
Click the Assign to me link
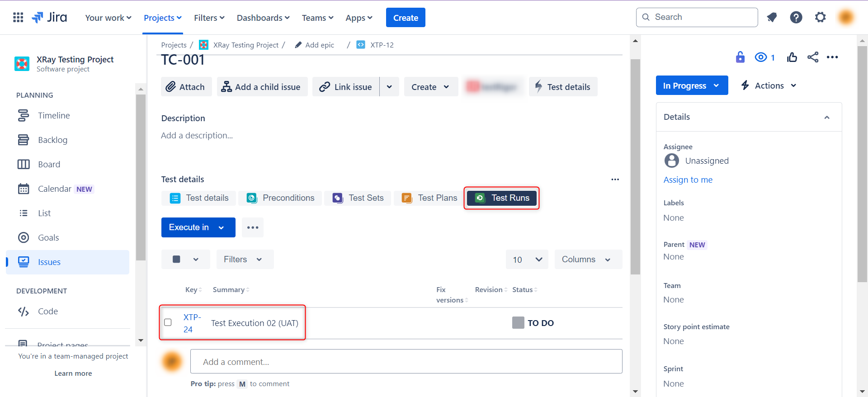pyautogui.click(x=688, y=180)
